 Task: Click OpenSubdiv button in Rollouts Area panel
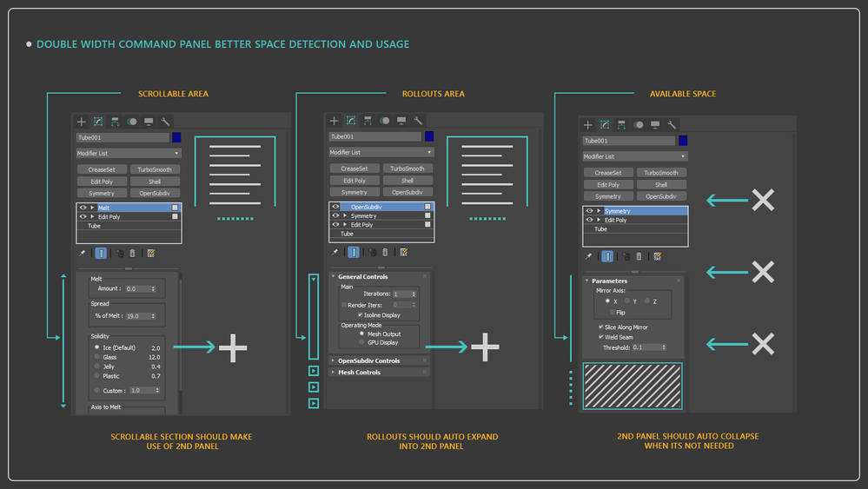click(407, 193)
